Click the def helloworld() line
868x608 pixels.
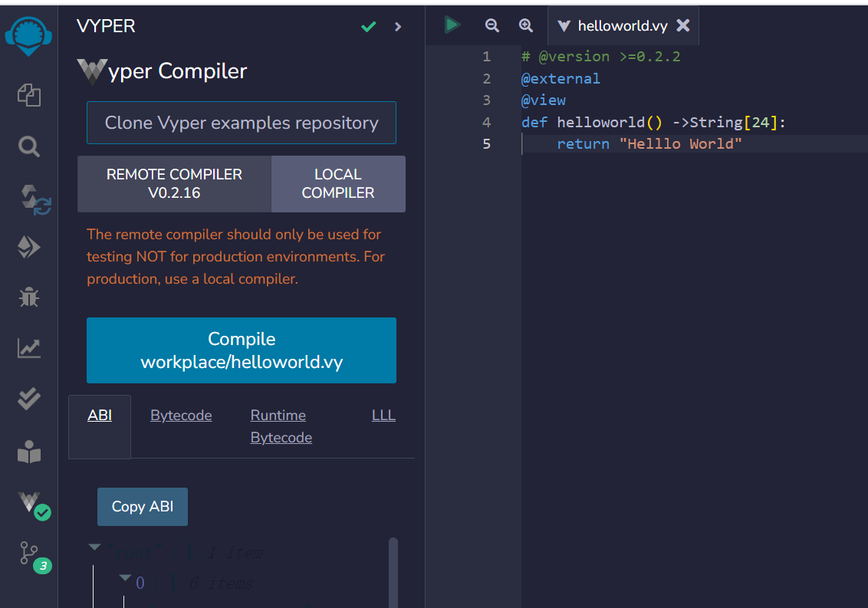coord(653,123)
